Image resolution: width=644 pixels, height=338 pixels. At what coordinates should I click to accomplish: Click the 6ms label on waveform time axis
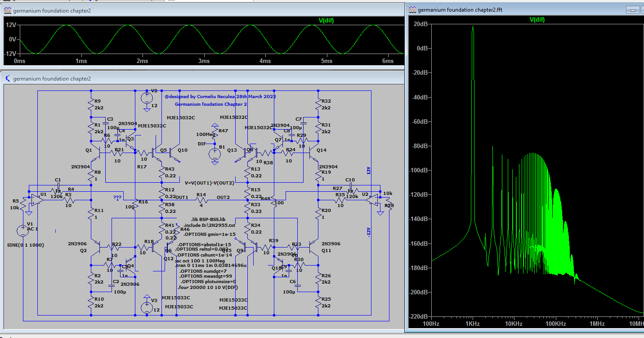point(388,61)
